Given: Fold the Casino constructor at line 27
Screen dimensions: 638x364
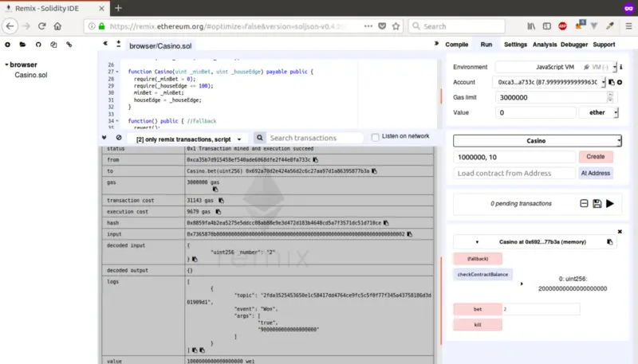Looking at the screenshot, I should tap(117, 72).
